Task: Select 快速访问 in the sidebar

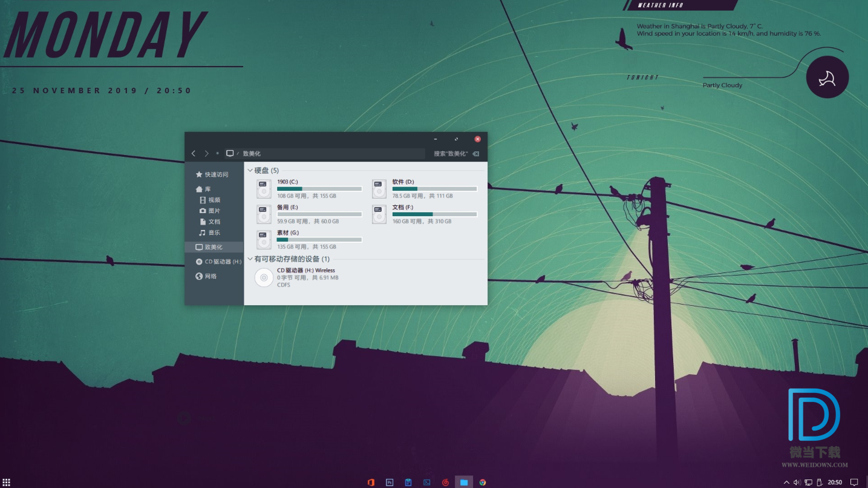Action: click(214, 174)
